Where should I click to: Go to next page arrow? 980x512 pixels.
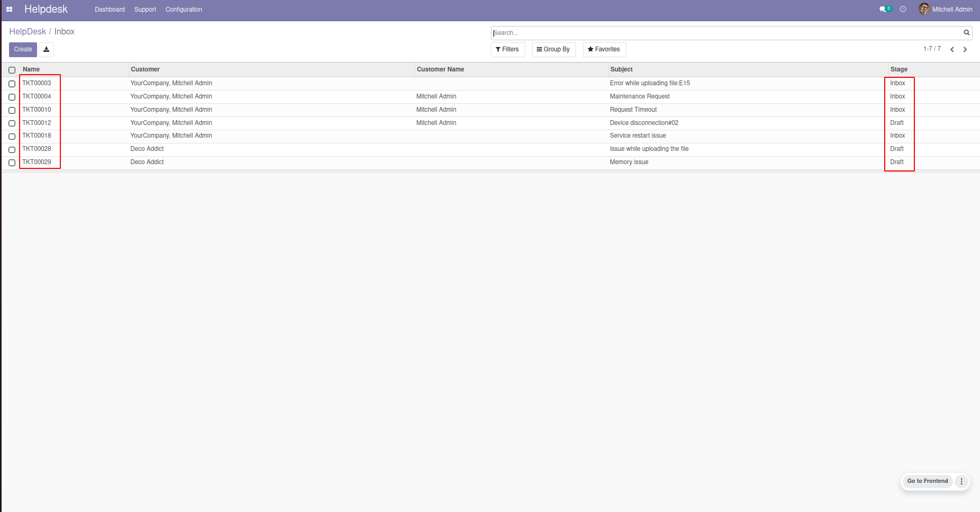[x=965, y=49]
